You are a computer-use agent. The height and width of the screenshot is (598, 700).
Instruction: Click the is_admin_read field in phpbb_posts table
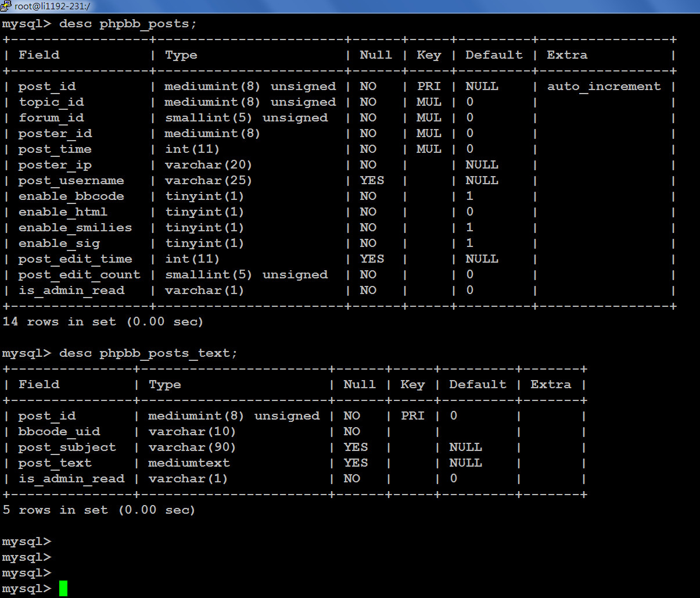point(71,291)
